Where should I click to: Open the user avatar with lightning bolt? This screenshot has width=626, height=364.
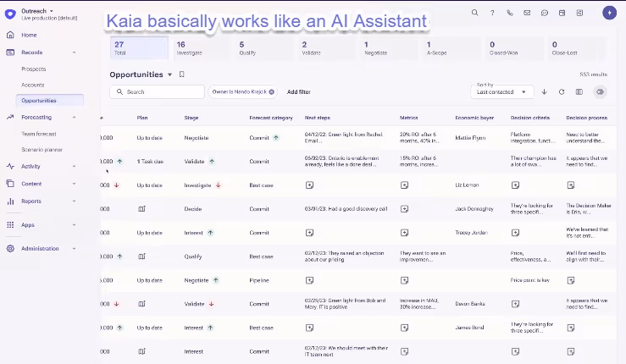609,13
